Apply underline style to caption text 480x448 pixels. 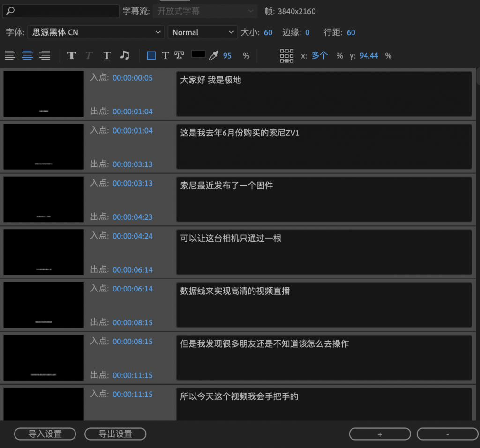pos(107,56)
